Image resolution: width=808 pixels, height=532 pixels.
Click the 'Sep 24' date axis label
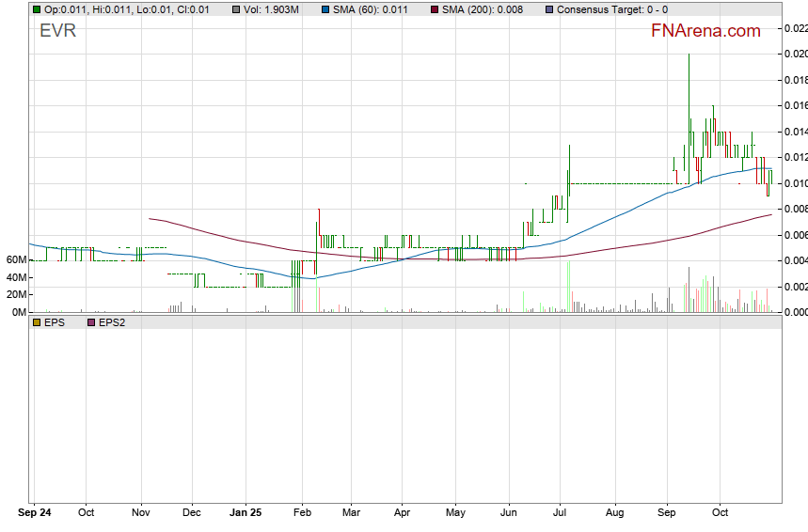coord(34,513)
